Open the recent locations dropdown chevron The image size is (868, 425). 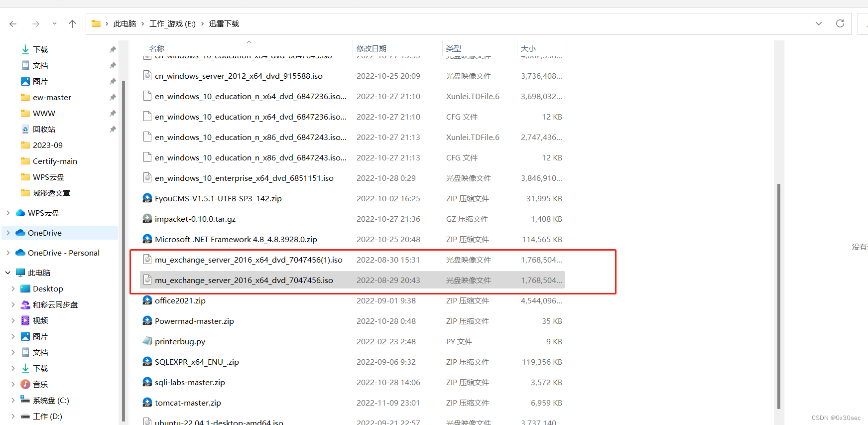pos(54,23)
